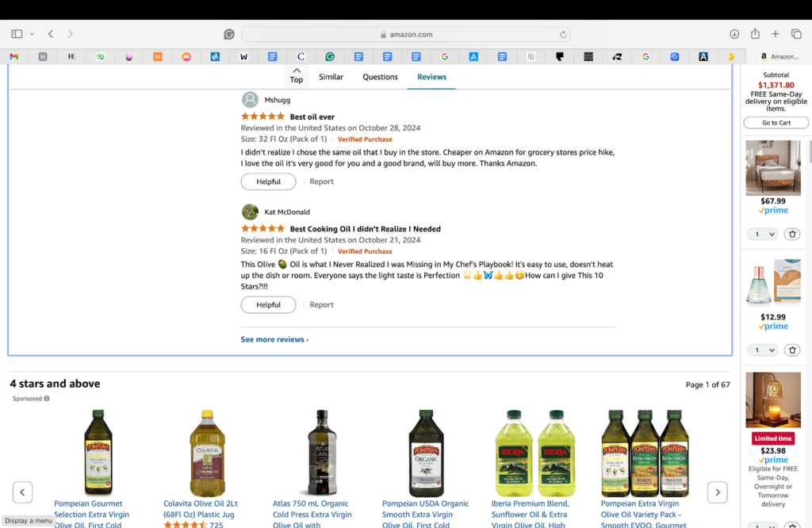This screenshot has height=528, width=812.
Task: Delete the $12.99 perfume item from cart
Action: pos(792,350)
